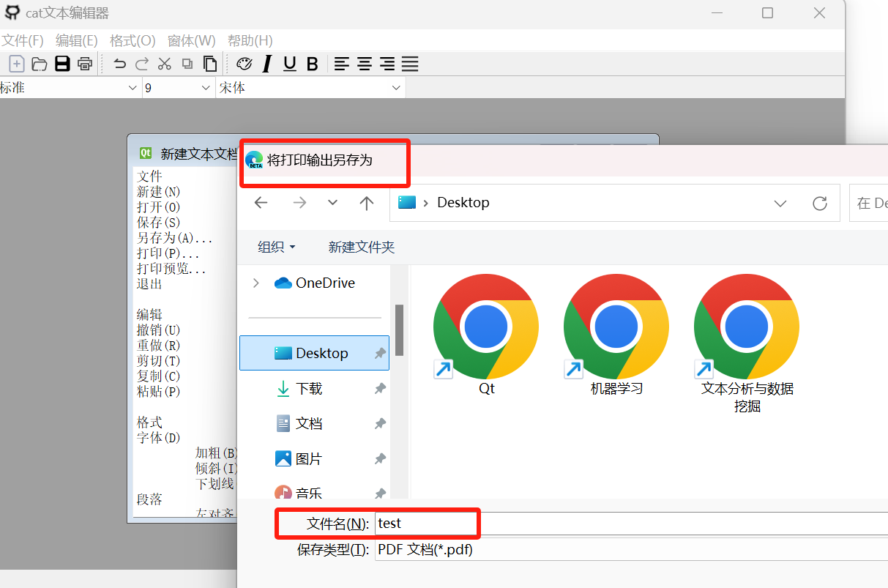Click Desktop in the address bar path

(x=463, y=203)
